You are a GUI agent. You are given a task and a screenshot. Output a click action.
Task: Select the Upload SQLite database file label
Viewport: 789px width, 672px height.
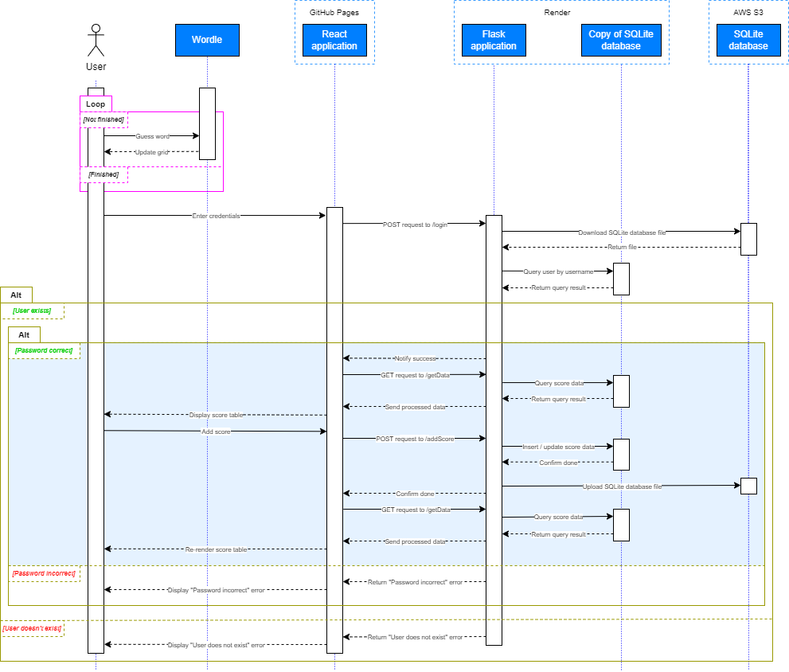622,486
